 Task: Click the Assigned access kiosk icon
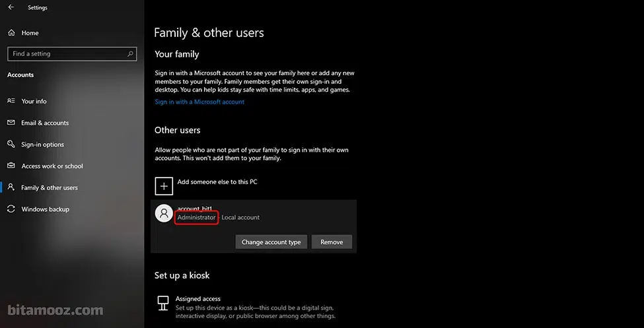pyautogui.click(x=163, y=303)
